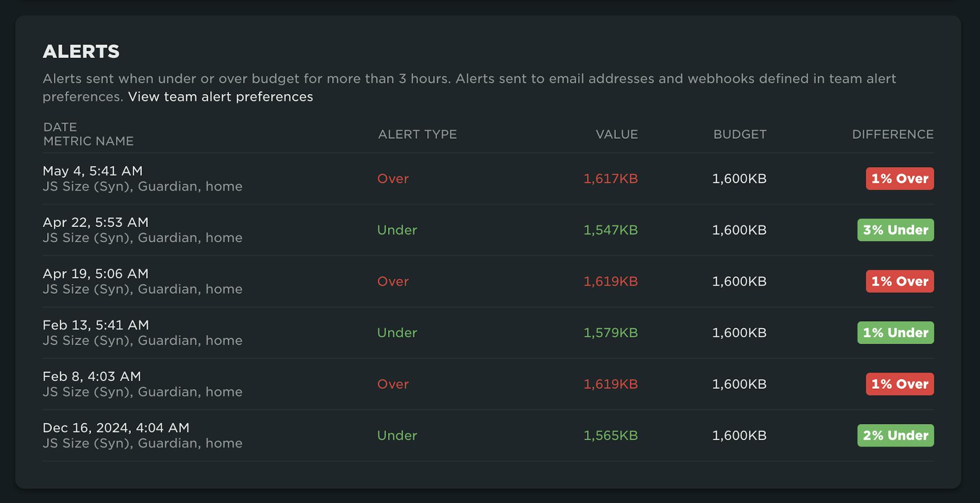The image size is (980, 503).
Task: Click the 1,547KB value
Action: (611, 230)
